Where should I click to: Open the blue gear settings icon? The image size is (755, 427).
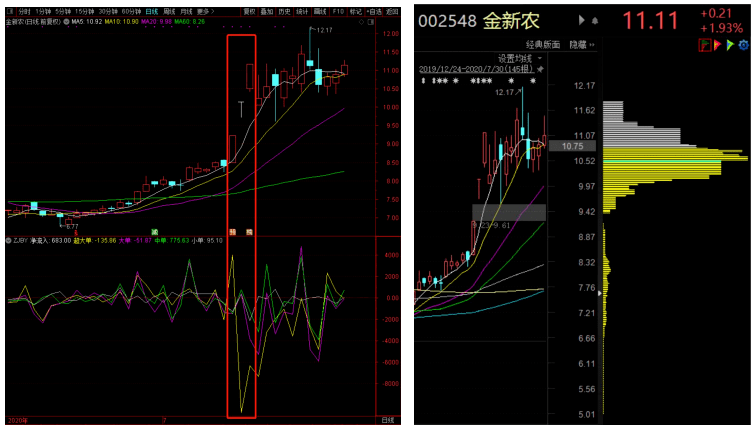743,45
